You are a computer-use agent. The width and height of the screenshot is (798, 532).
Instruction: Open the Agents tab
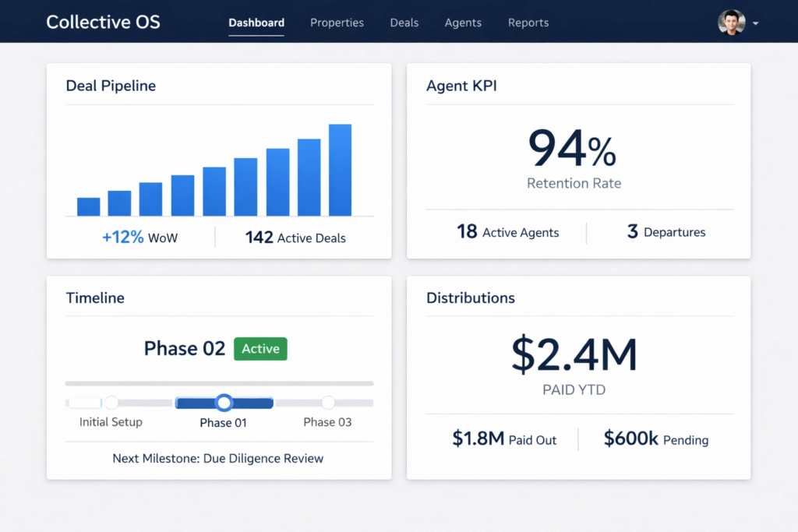point(463,23)
